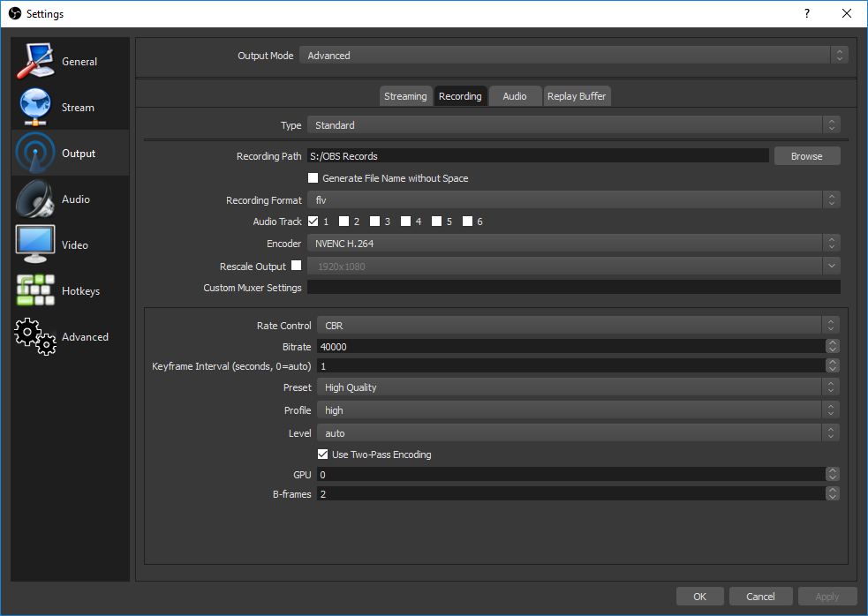Enable Audio Track 4

pyautogui.click(x=406, y=221)
